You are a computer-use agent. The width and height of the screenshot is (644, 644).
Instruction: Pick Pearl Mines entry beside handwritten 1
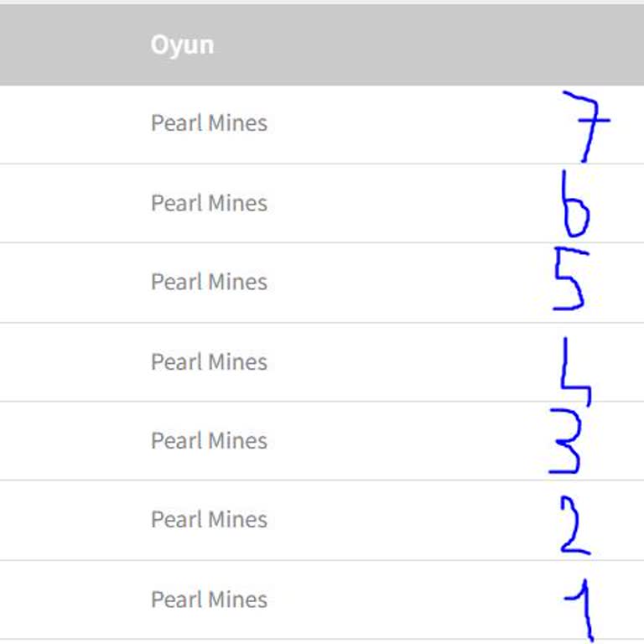point(209,600)
